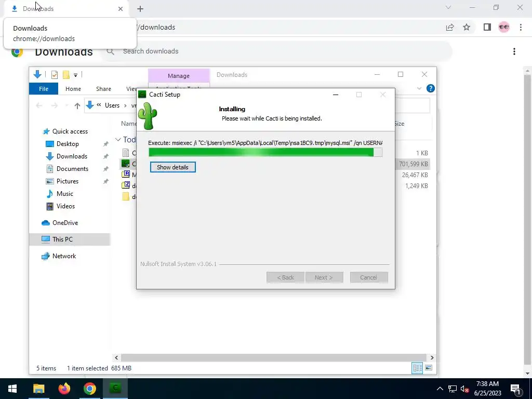The height and width of the screenshot is (399, 532).
Task: Click the muted speaker volume icon in the tray
Action: tap(464, 389)
